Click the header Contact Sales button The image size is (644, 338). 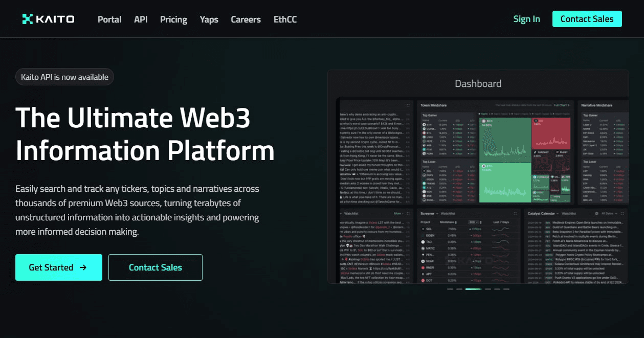pos(587,19)
